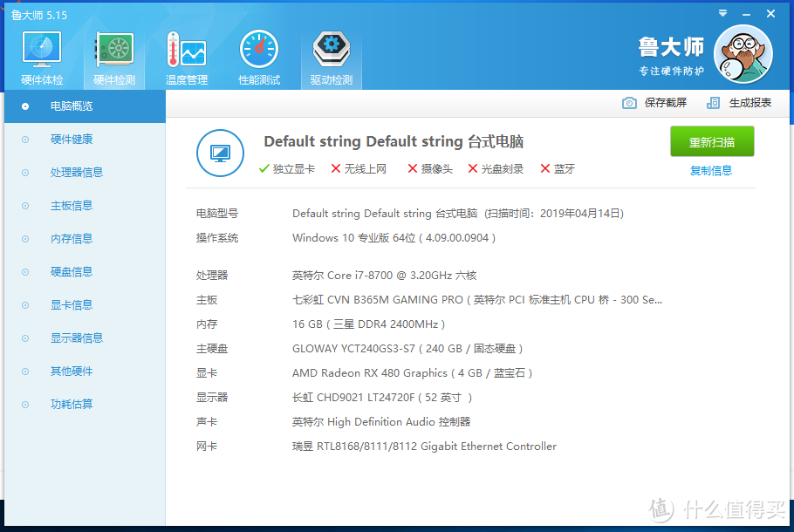Click memory value '16 GB ( 三星 DDR4 2400MHz )'
Screen dimensions: 794x532
click(x=368, y=324)
